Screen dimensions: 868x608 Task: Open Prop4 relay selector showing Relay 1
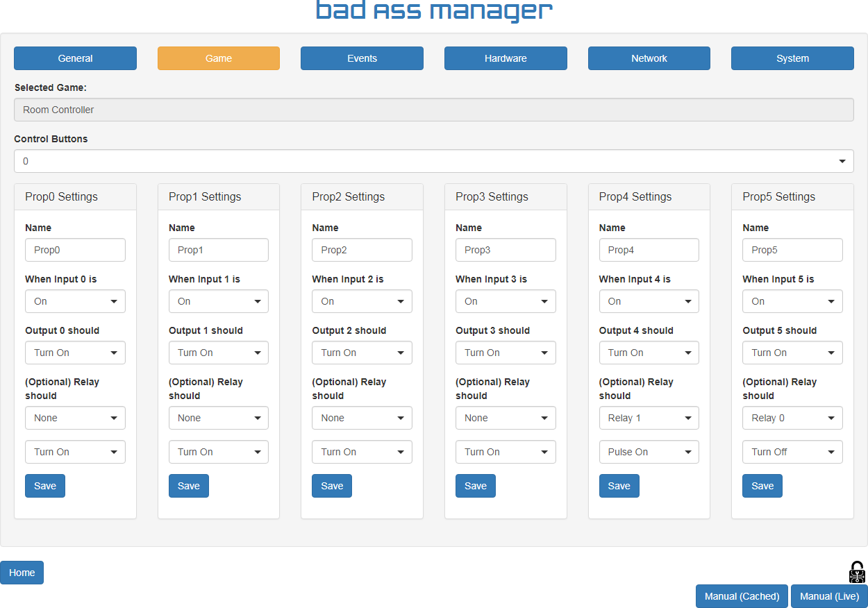tap(649, 418)
